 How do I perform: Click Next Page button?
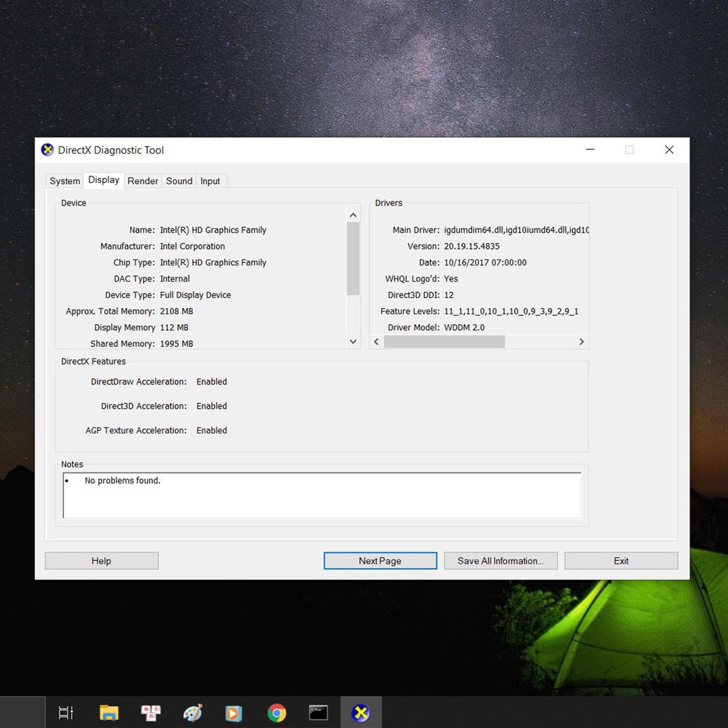click(380, 561)
